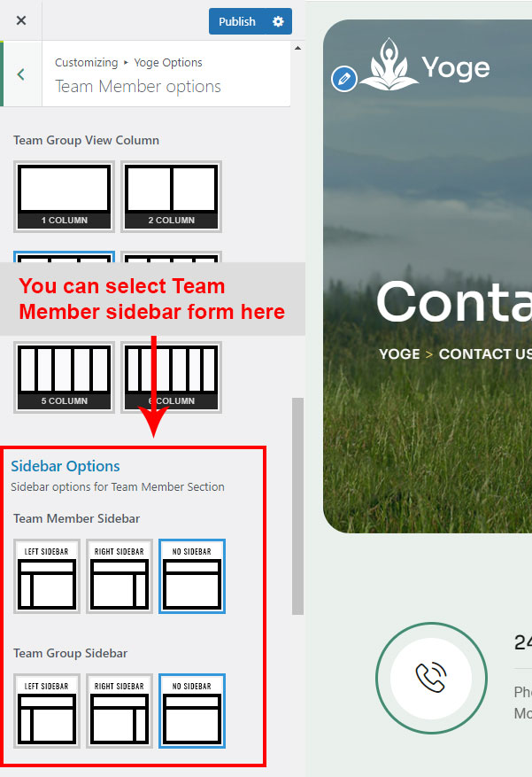
Task: Choose the 5 Column layout option
Action: (64, 377)
